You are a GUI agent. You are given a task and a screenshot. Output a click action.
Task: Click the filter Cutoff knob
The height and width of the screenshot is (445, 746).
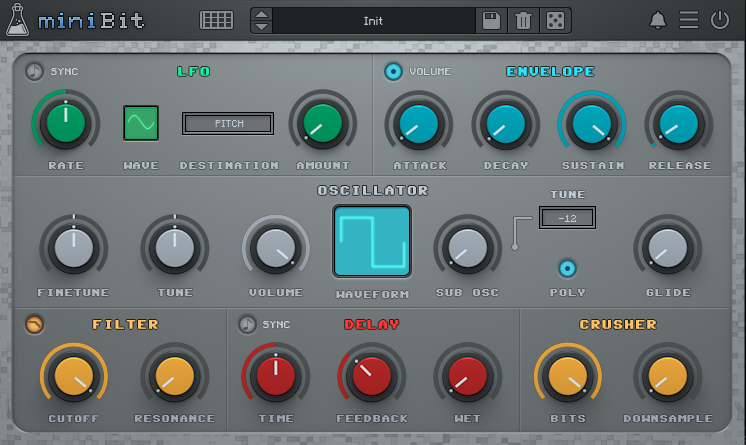click(x=74, y=377)
